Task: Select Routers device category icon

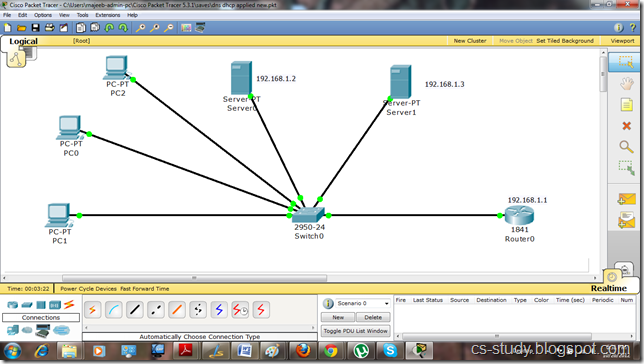Action: point(12,305)
